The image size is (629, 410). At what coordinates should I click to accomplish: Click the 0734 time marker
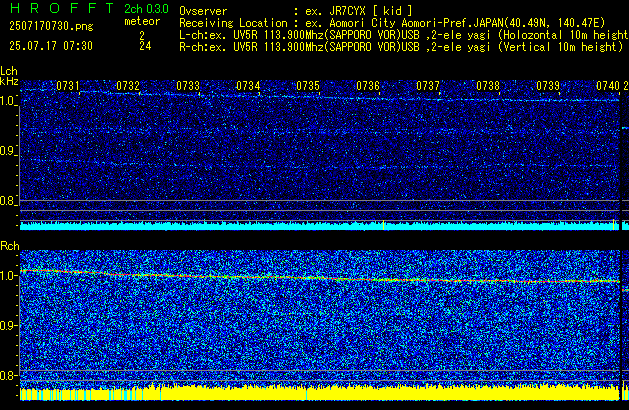pos(248,86)
